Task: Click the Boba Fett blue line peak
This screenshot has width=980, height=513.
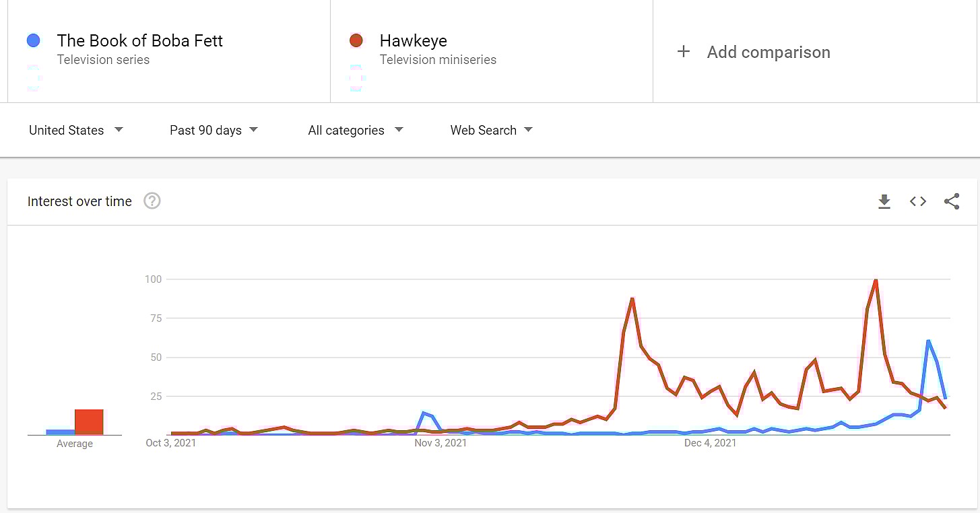Action: (928, 341)
